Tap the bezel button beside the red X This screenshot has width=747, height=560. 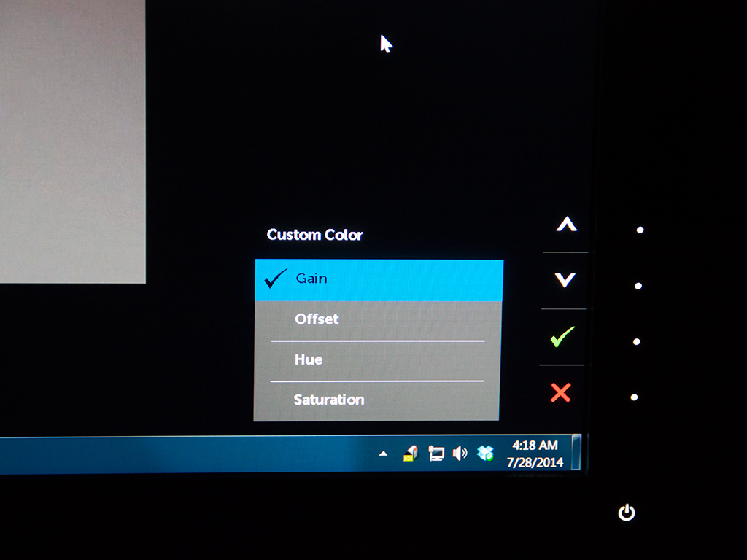634,397
